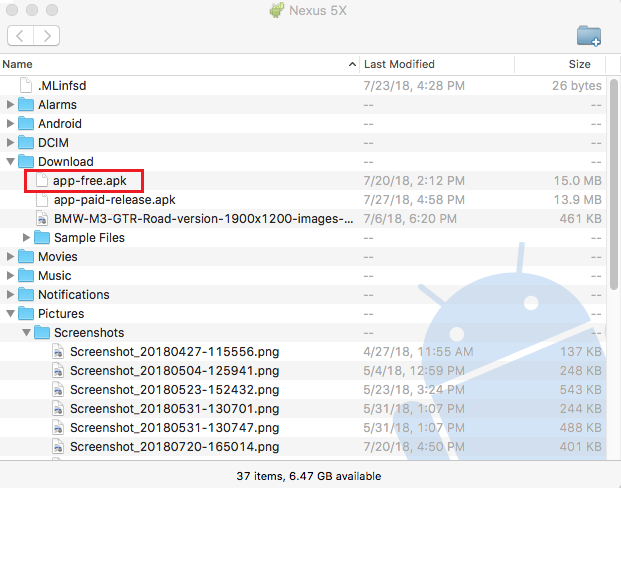Expand the Alarms folder
The image size is (621, 585).
[x=11, y=105]
